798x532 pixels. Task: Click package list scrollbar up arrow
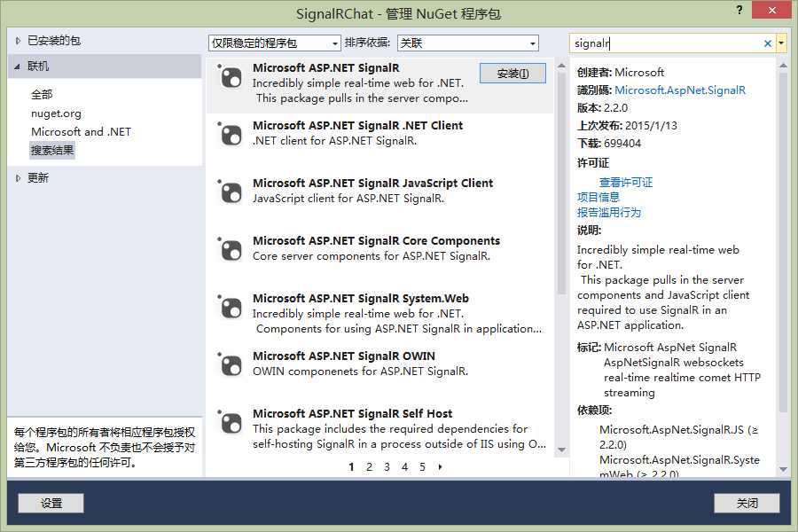561,66
